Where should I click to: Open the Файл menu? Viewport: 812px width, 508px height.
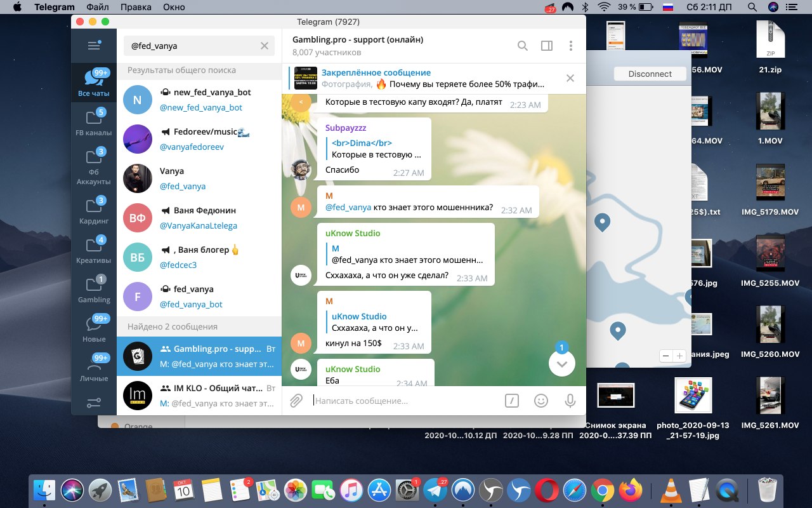pyautogui.click(x=97, y=7)
